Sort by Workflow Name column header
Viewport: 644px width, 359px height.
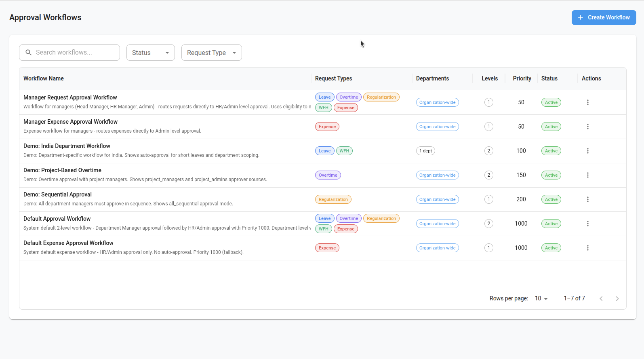click(x=44, y=78)
